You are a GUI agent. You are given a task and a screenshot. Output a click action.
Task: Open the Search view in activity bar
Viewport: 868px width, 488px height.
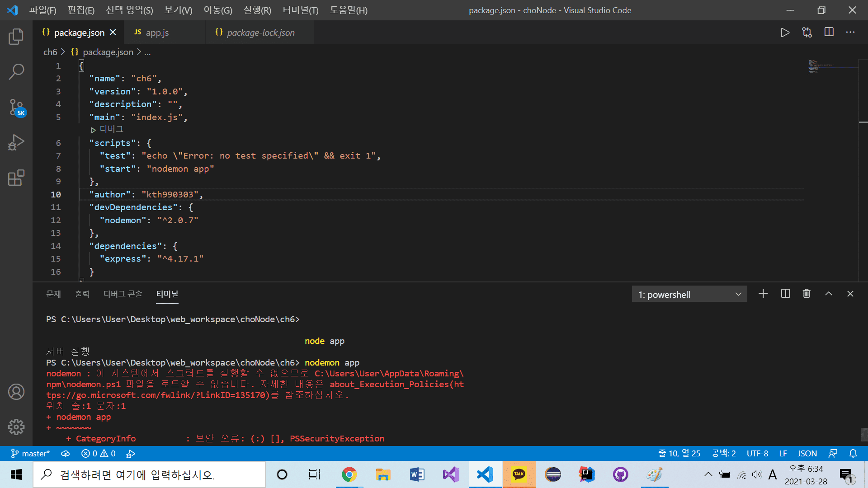[x=16, y=71]
